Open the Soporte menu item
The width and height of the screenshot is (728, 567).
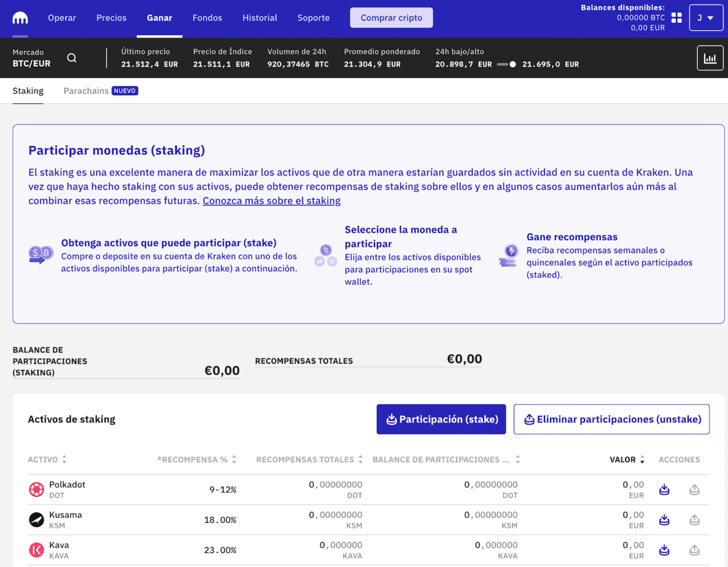pos(314,18)
